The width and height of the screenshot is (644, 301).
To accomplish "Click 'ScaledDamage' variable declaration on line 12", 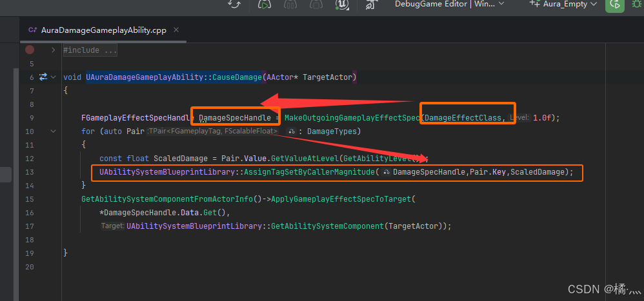I will (x=181, y=159).
